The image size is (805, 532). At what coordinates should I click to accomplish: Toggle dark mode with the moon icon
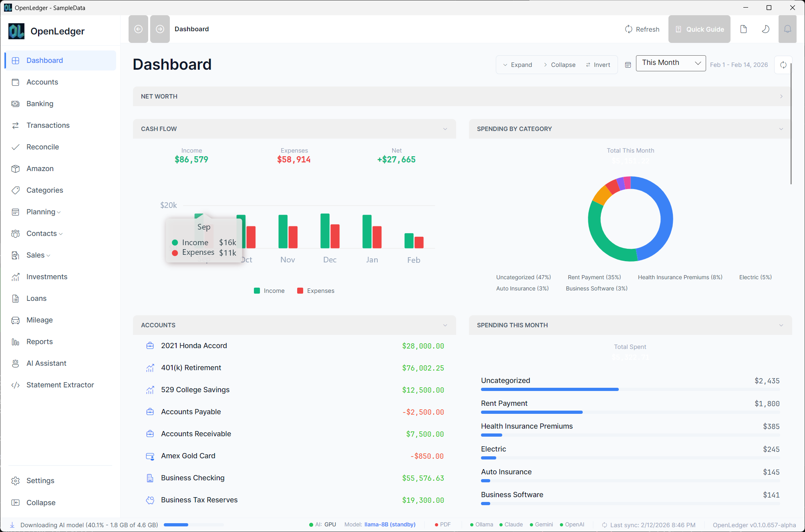[765, 29]
